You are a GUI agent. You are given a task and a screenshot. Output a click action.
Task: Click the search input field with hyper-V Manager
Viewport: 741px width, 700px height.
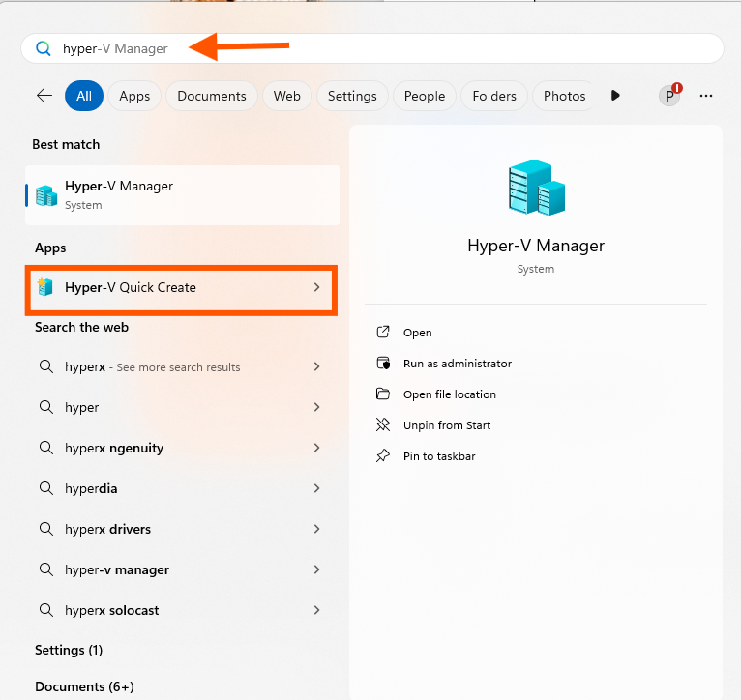[x=372, y=48]
